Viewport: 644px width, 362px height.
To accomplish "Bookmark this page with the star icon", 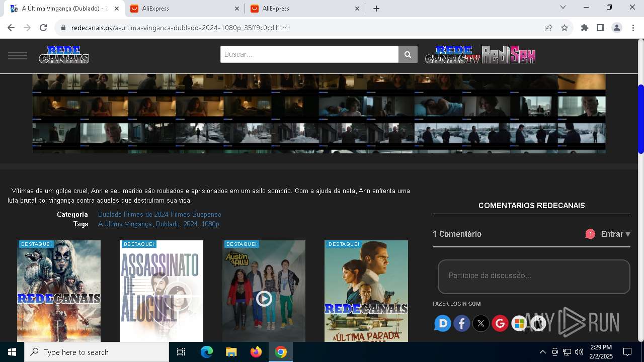I will 565,28.
